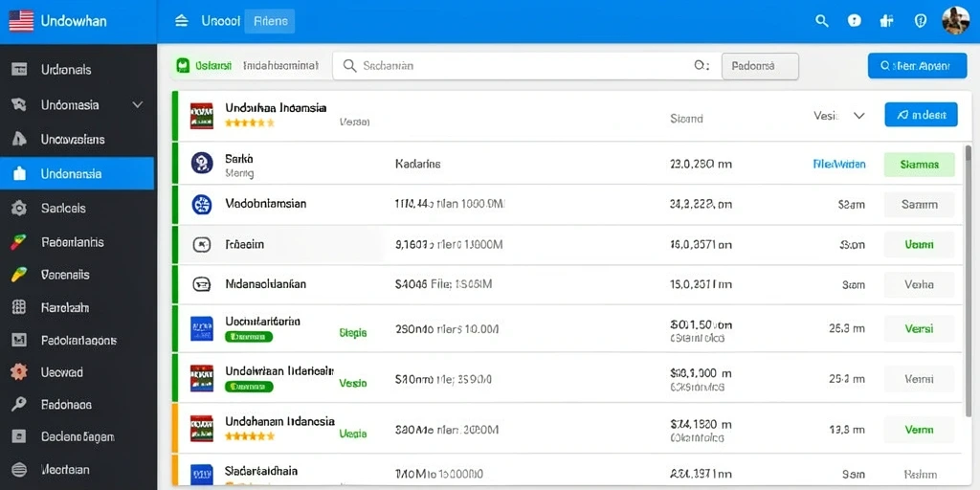Click the Veha button in Nidanaoldanian row
The height and width of the screenshot is (490, 980).
point(920,284)
